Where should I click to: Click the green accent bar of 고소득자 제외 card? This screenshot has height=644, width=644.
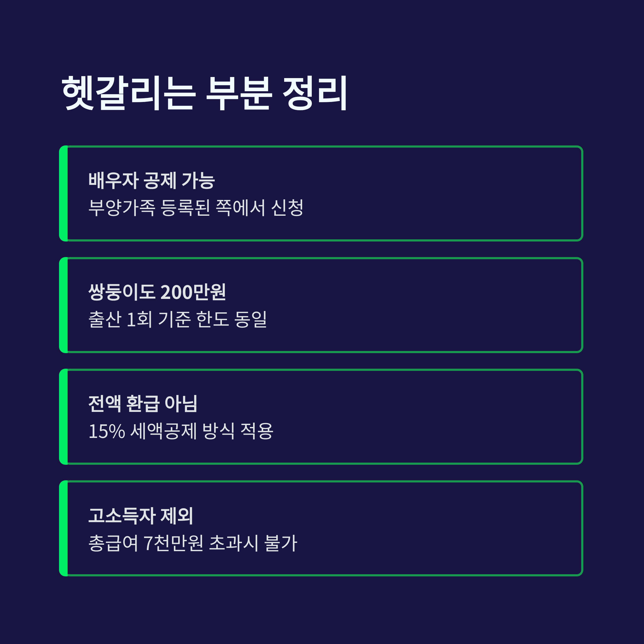coord(64,528)
